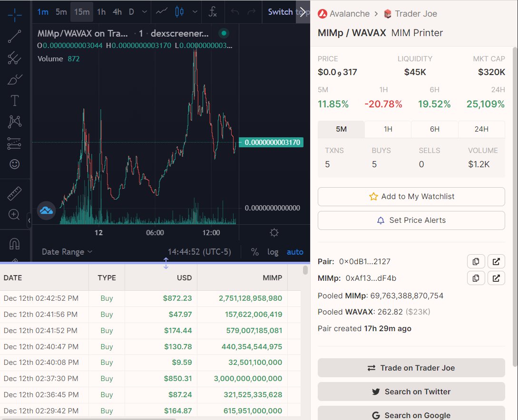Click Search on Twitter
This screenshot has width=518, height=420.
pos(411,391)
